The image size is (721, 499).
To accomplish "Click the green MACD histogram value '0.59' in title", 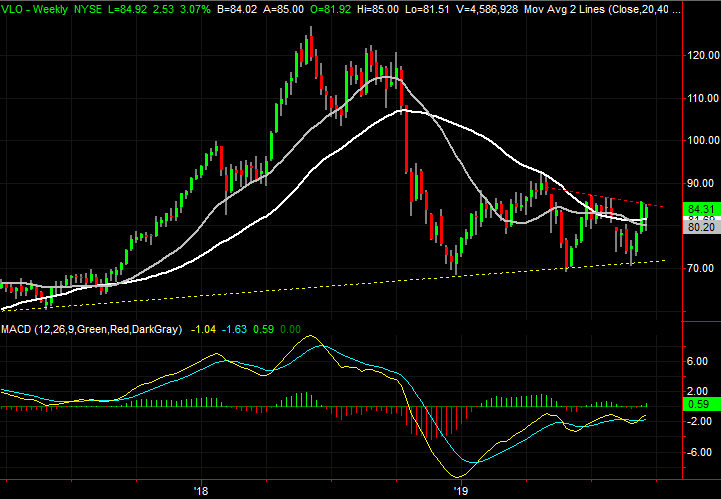I will pyautogui.click(x=263, y=329).
